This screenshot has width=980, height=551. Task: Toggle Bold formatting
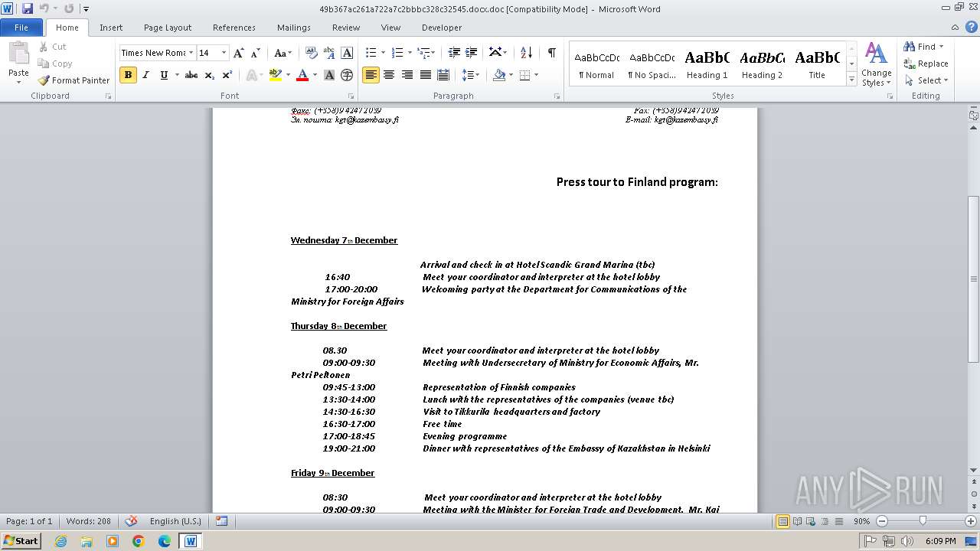coord(128,75)
